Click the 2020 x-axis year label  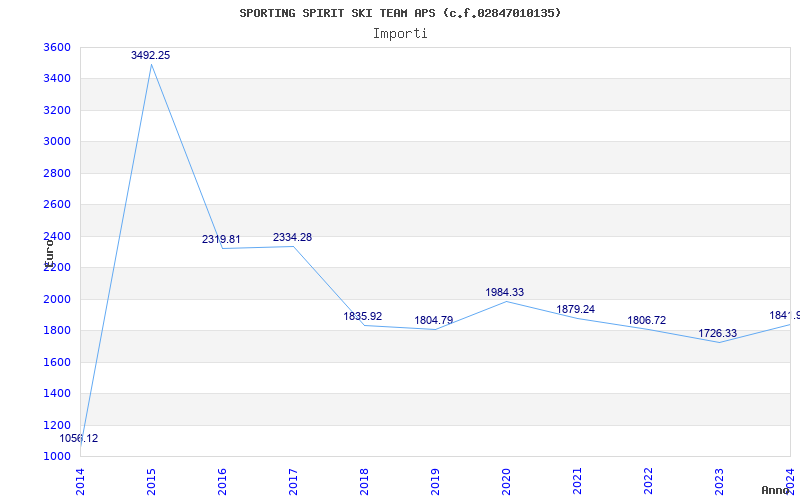pos(506,481)
